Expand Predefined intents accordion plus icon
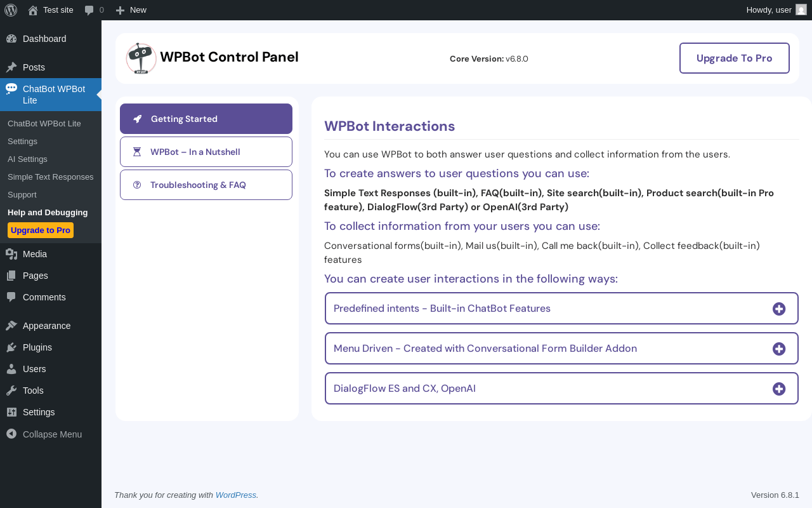Viewport: 812px width, 508px height. pyautogui.click(x=779, y=309)
